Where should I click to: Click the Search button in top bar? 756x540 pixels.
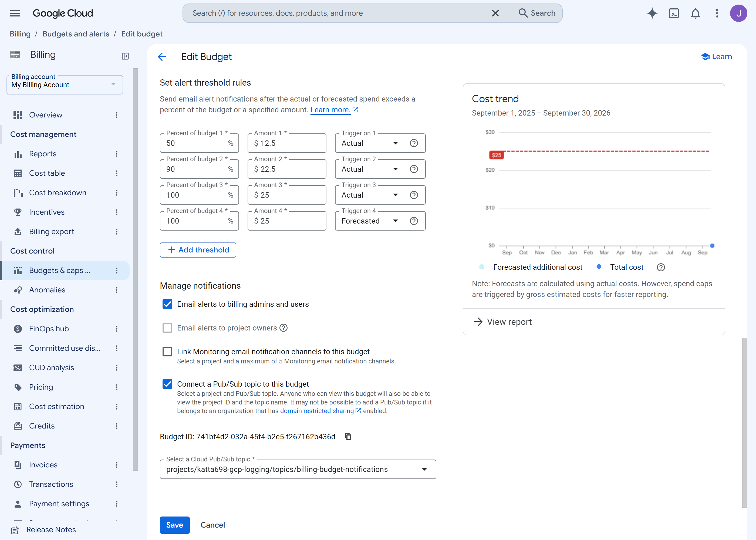(536, 13)
